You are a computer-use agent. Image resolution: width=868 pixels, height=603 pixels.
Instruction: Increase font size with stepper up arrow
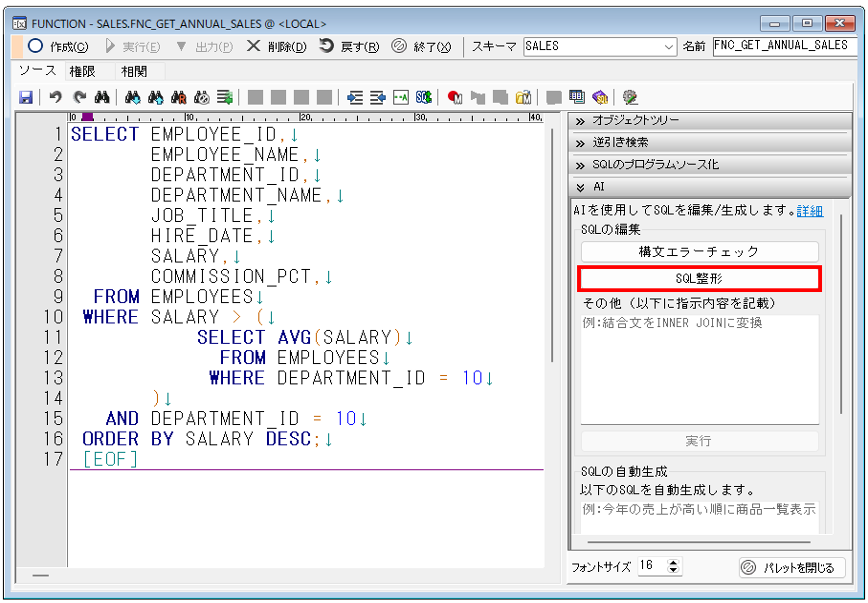pos(673,563)
